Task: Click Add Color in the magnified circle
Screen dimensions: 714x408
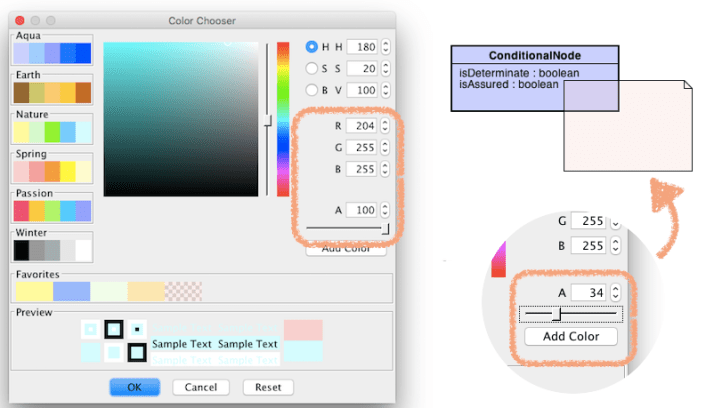Action: click(570, 336)
